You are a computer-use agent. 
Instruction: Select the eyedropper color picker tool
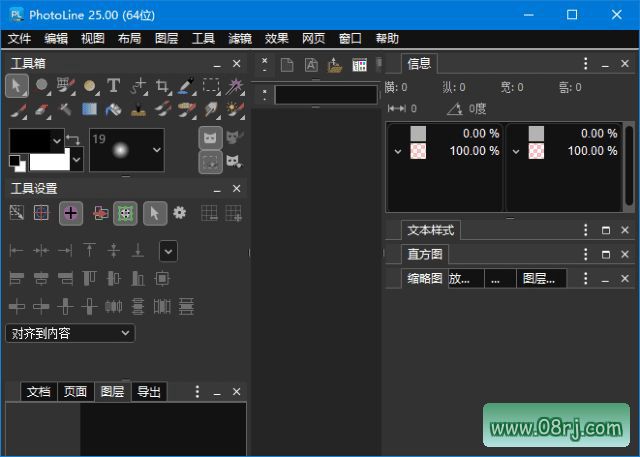coord(187,86)
